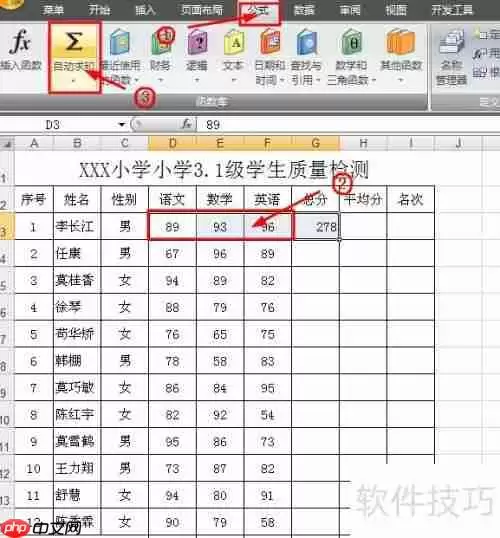Switch to the 页面布局 tab
This screenshot has height=538, width=500.
(202, 10)
